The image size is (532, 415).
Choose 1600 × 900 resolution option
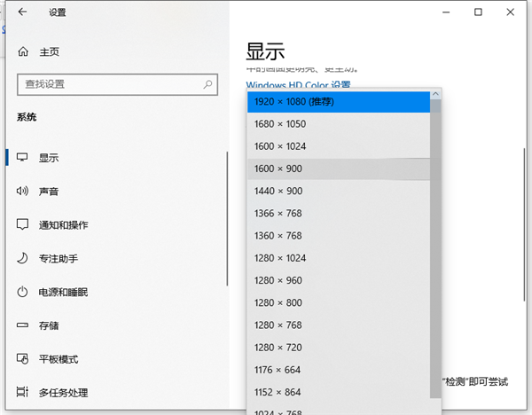click(x=338, y=168)
